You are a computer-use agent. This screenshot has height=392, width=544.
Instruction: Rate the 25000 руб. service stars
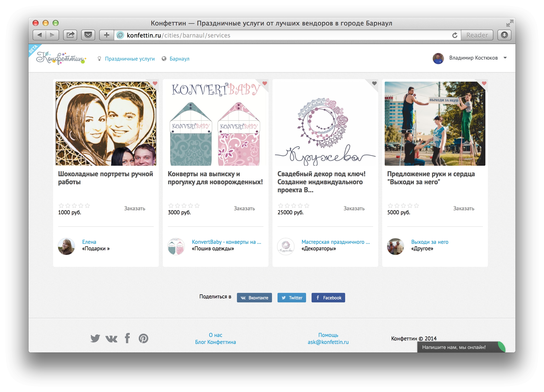click(294, 206)
